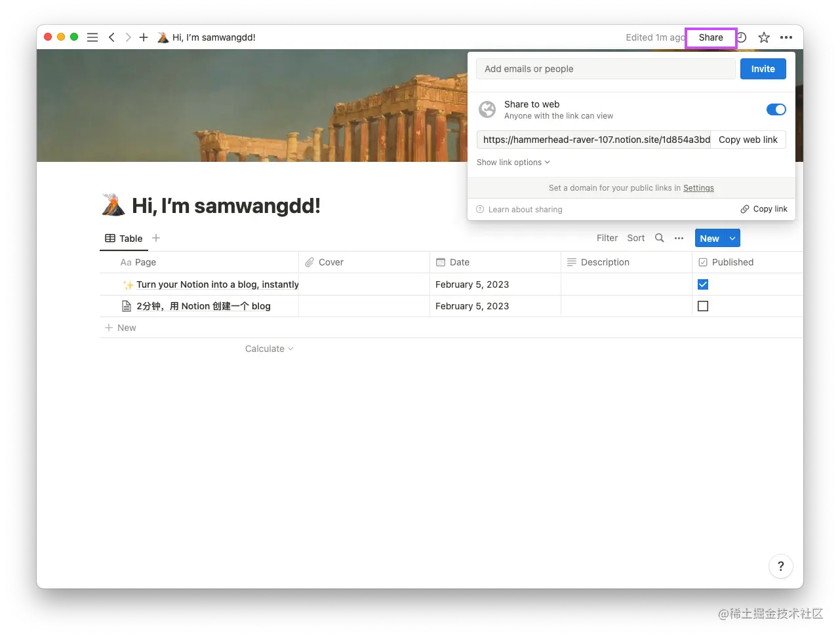Favorite this page with the star

764,37
